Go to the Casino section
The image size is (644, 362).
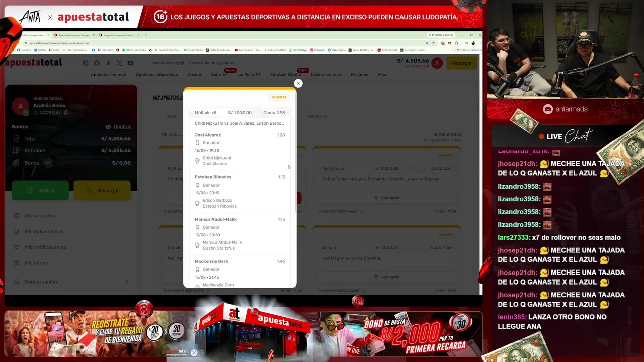194,75
